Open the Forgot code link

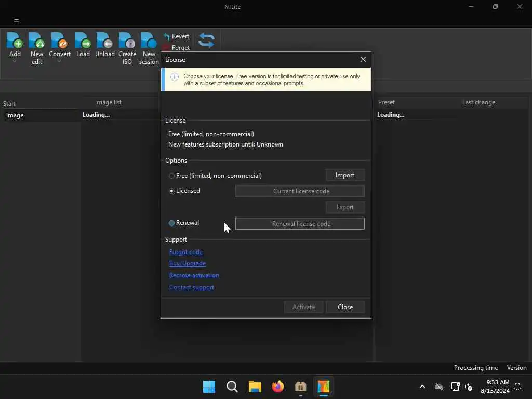[x=186, y=252]
